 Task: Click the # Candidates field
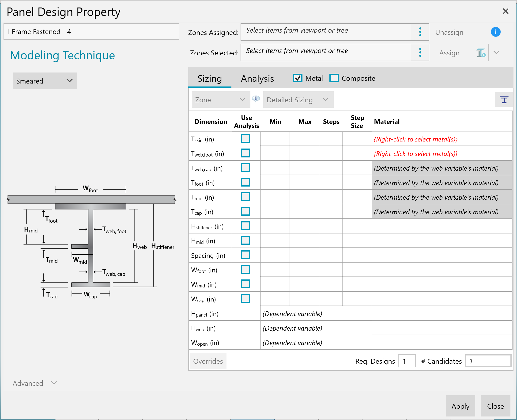[488, 361]
